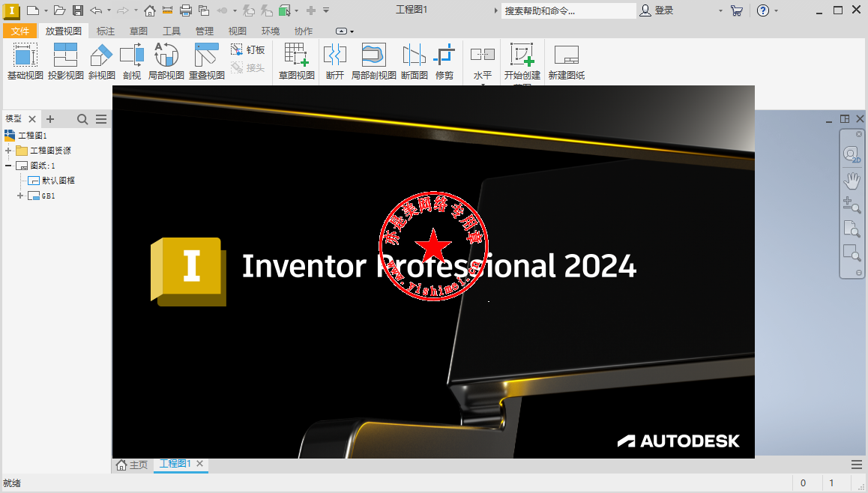Open the shopping cart icon
The height and width of the screenshot is (493, 868).
click(736, 10)
